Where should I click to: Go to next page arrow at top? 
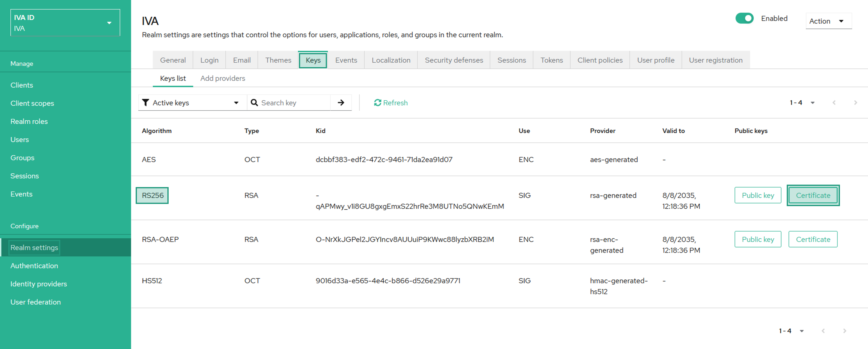[x=855, y=103]
